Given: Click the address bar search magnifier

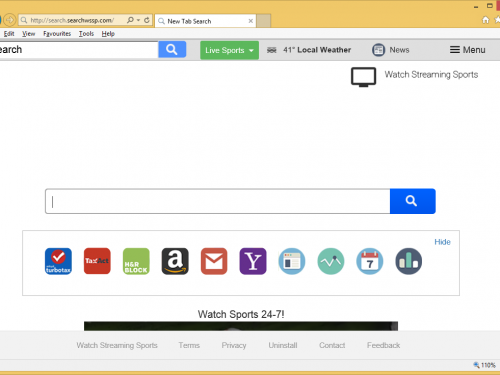Looking at the screenshot, I should [x=130, y=20].
